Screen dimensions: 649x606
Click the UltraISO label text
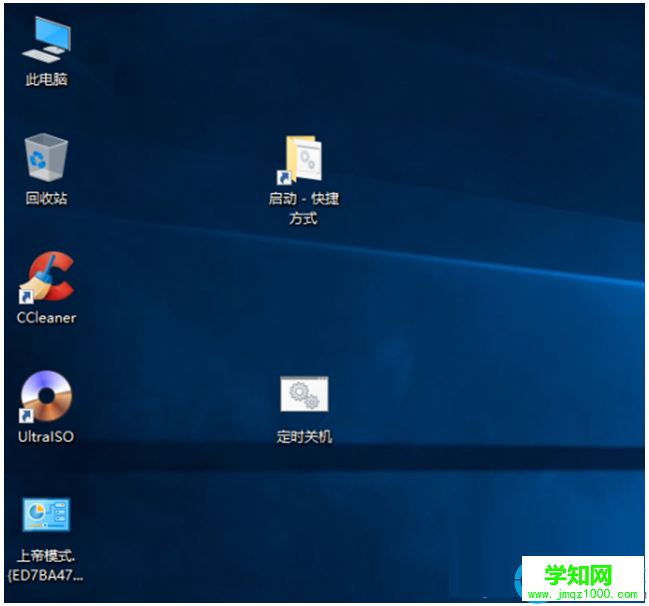pos(46,437)
